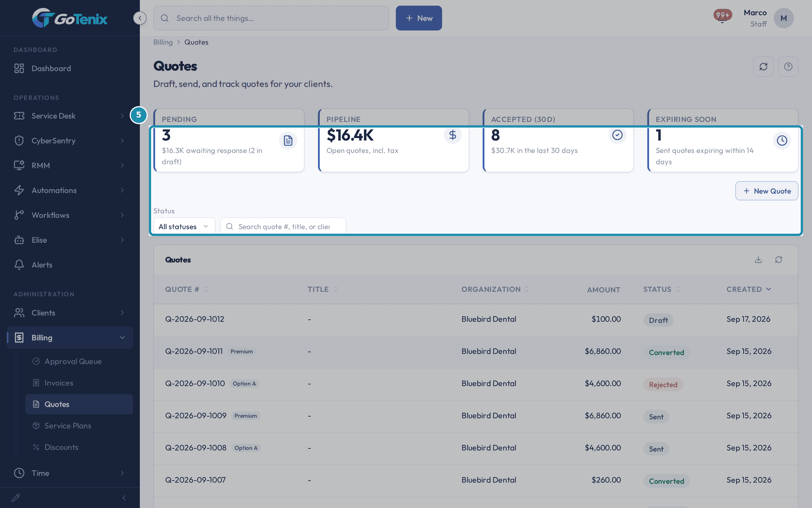Open Invoices in the Billing submenu

pyautogui.click(x=79, y=383)
